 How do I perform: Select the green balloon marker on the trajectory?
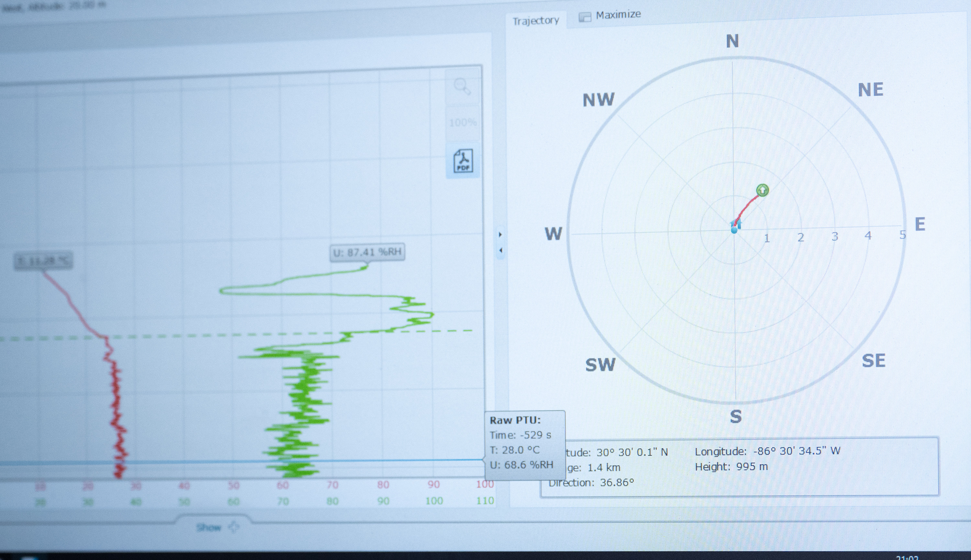[764, 190]
